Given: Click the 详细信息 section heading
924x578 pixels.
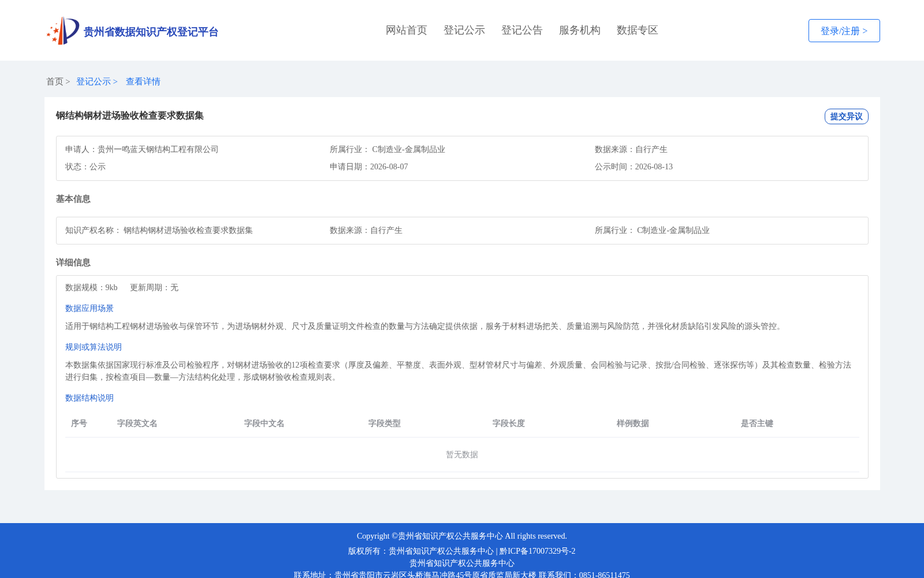Looking at the screenshot, I should [x=73, y=262].
